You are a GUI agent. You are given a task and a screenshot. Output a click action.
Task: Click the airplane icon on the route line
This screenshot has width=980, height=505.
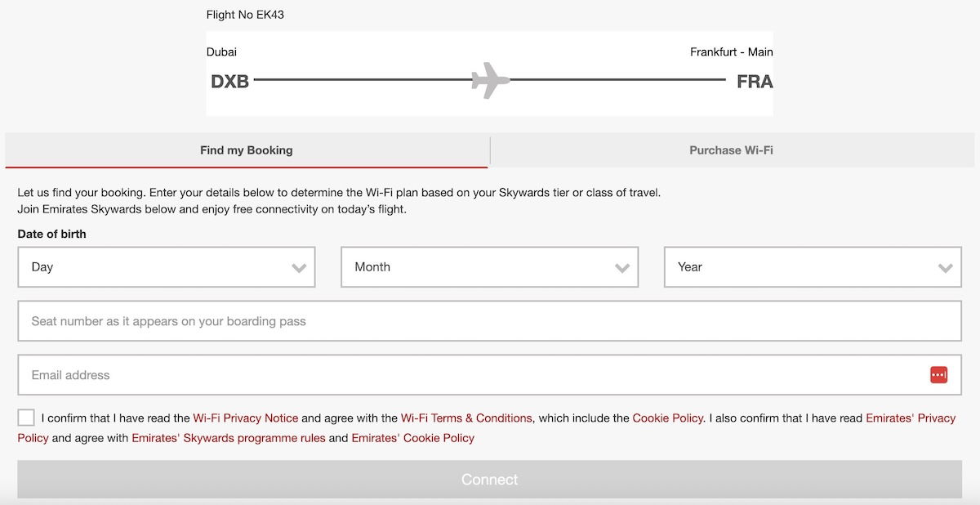[490, 80]
